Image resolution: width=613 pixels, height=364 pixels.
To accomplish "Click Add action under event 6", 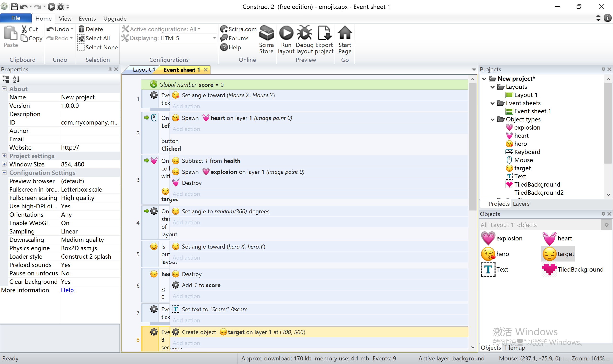I will 186,296.
